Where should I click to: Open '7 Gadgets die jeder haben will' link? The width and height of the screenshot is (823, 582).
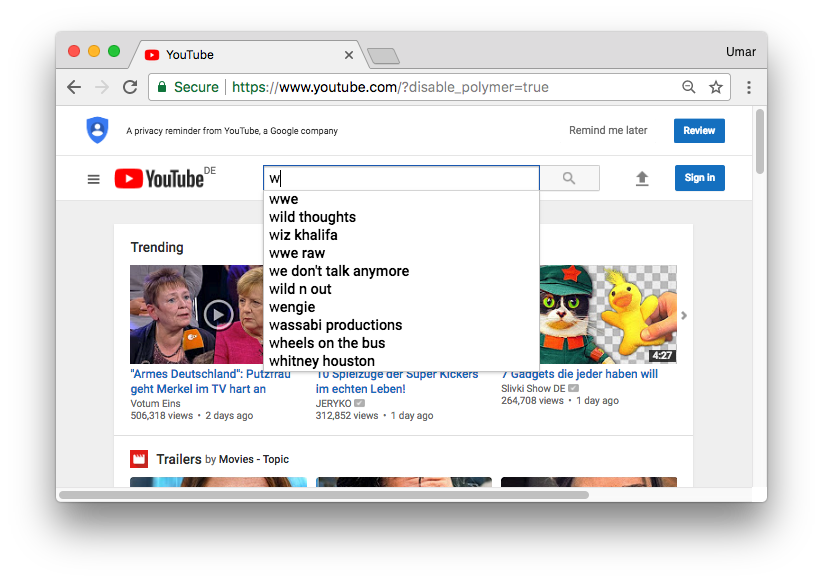click(579, 374)
